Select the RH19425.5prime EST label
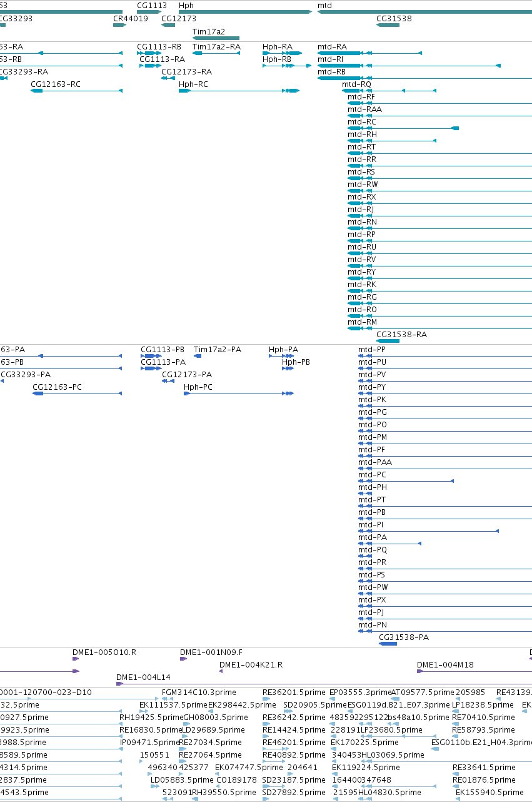The image size is (532, 802). [151, 718]
